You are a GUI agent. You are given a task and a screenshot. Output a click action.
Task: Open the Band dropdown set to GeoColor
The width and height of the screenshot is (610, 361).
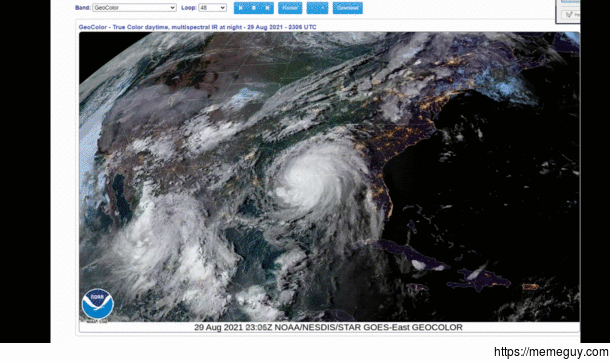pos(134,8)
